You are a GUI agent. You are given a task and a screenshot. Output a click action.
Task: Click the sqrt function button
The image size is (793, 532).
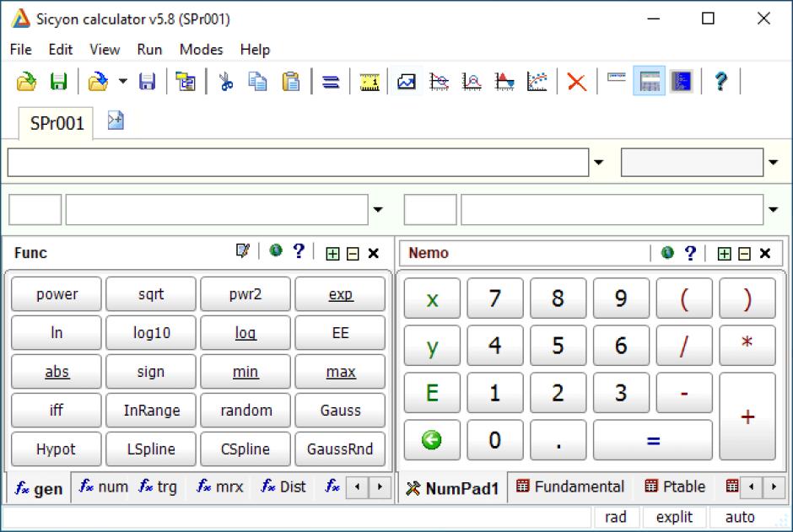click(x=151, y=294)
